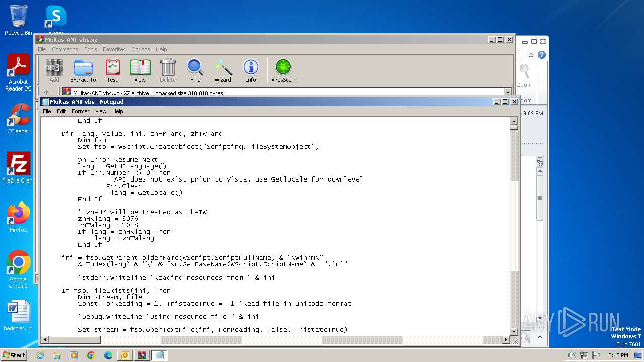Collapse the ribbon in background window
Screen dimensions: 644x362
[x=531, y=55]
